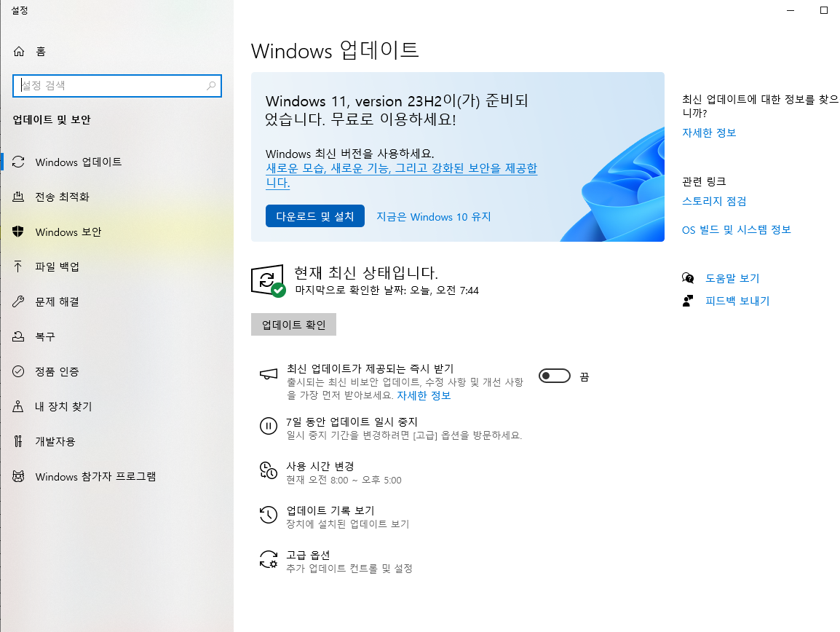Open 업데이트 기록 보기 option
Image resolution: width=840 pixels, height=632 pixels.
tap(334, 517)
